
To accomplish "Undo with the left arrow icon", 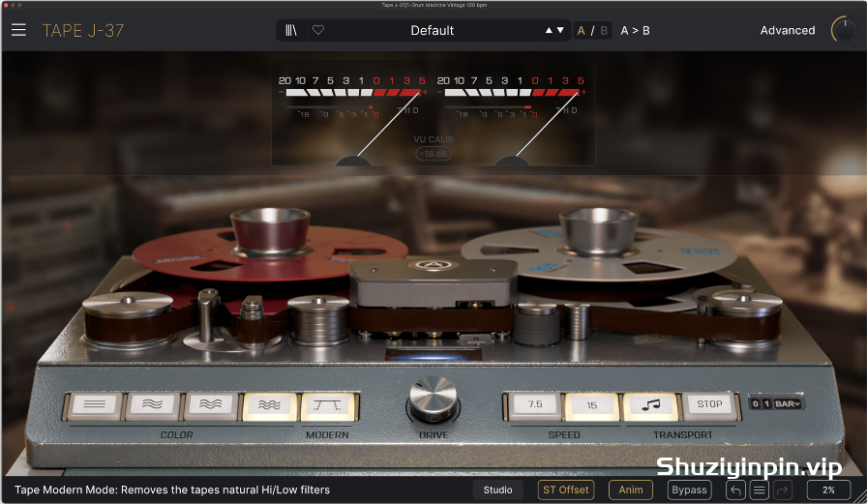I will 736,489.
